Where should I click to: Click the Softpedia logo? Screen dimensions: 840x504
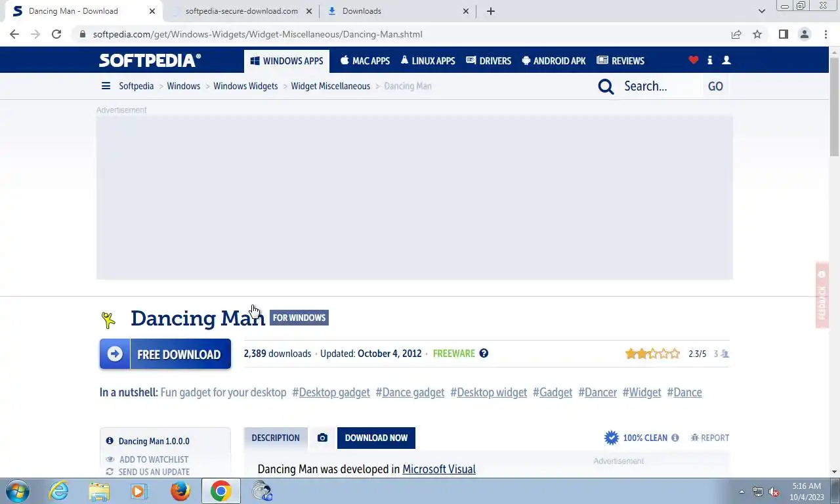[150, 60]
